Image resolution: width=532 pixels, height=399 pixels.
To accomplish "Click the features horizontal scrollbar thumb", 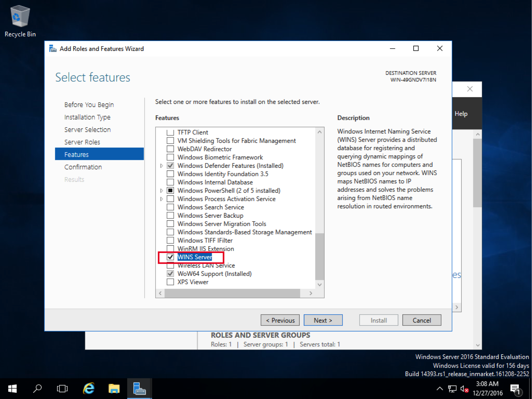I will coord(232,293).
